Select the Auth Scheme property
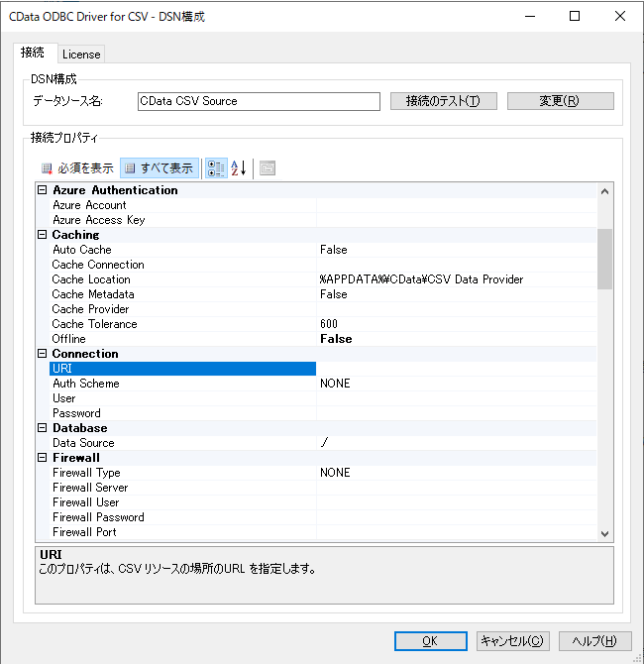The width and height of the screenshot is (644, 664). [x=182, y=384]
